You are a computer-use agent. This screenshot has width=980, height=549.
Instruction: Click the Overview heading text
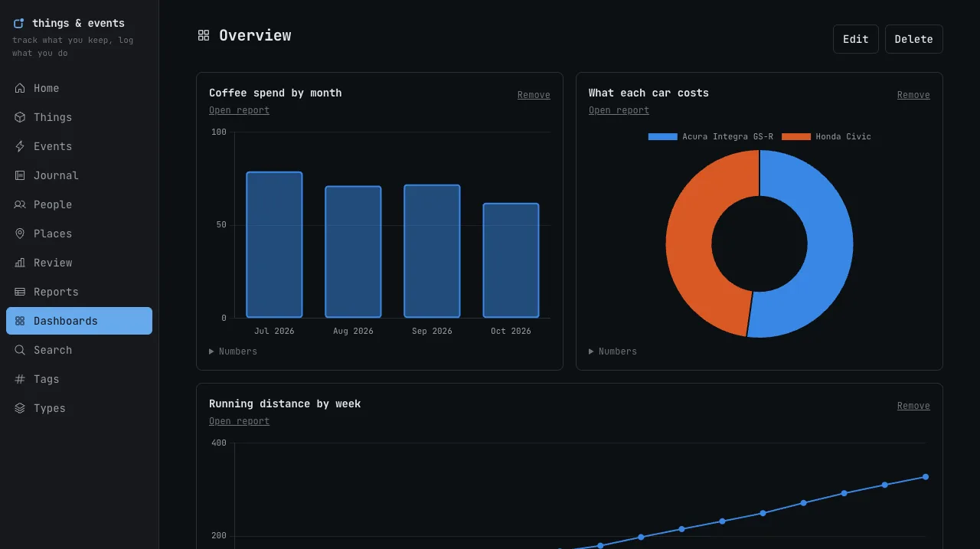point(255,35)
